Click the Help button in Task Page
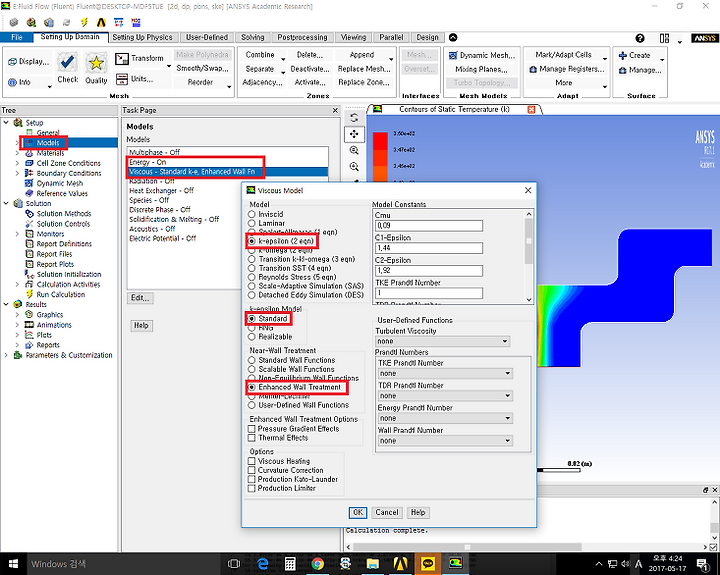Viewport: 720px width, 575px height. (x=141, y=326)
